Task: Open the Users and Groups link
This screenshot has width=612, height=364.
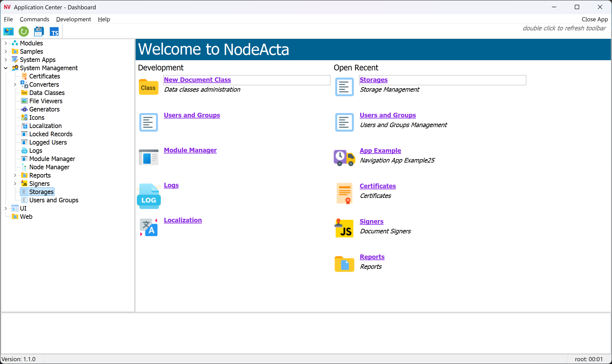Action: [192, 115]
